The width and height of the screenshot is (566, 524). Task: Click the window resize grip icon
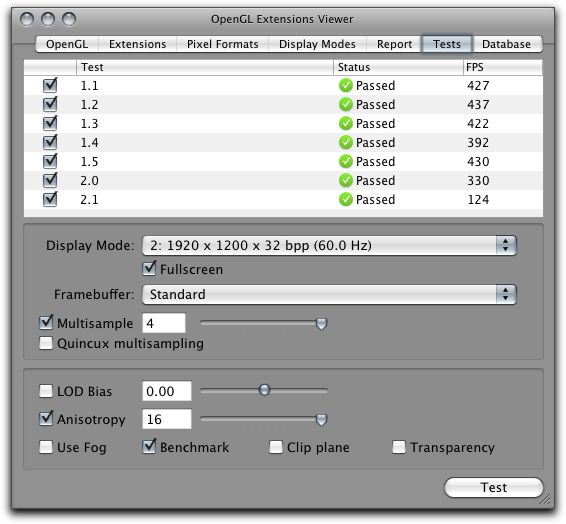click(x=545, y=498)
